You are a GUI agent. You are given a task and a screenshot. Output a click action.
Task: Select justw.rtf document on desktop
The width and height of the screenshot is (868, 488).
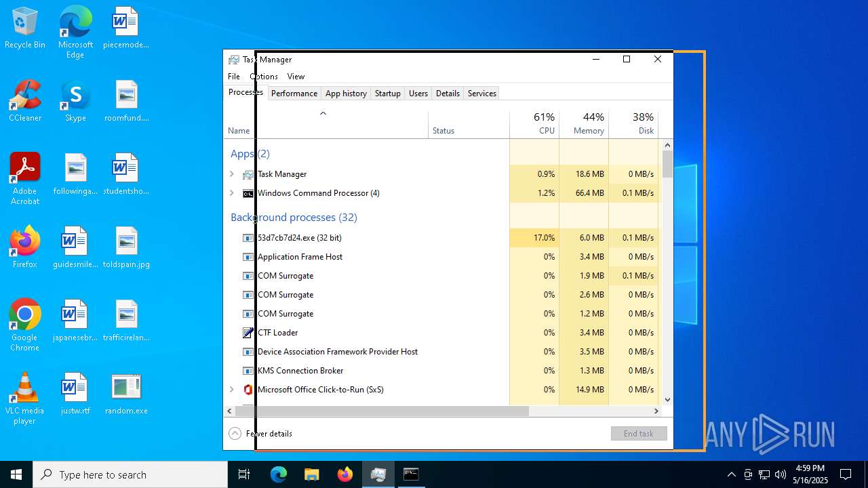[75, 394]
